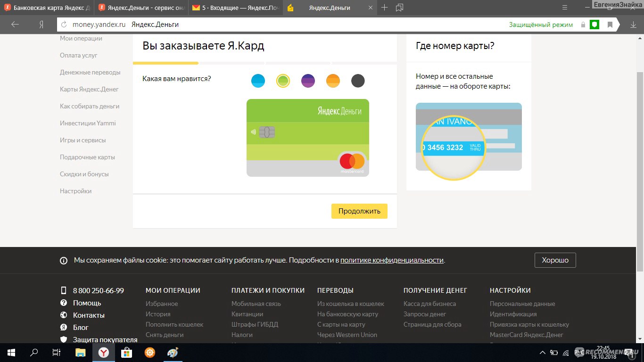Click the Yandex Я home icon
Image resolution: width=644 pixels, height=362 pixels.
coord(41,25)
